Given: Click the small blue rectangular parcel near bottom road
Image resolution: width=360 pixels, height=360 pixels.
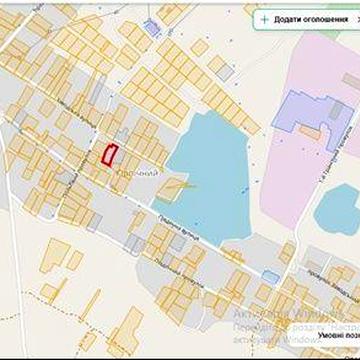Looking at the screenshot, I should pos(271,277).
